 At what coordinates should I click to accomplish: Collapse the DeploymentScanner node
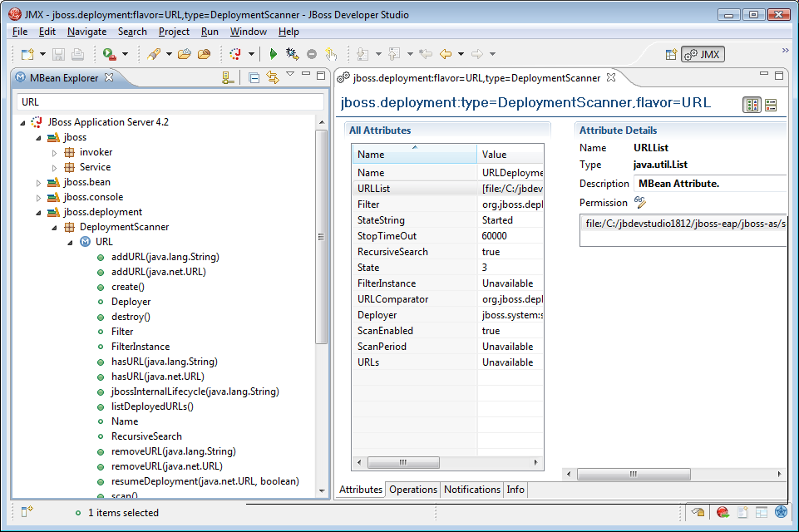tap(53, 226)
